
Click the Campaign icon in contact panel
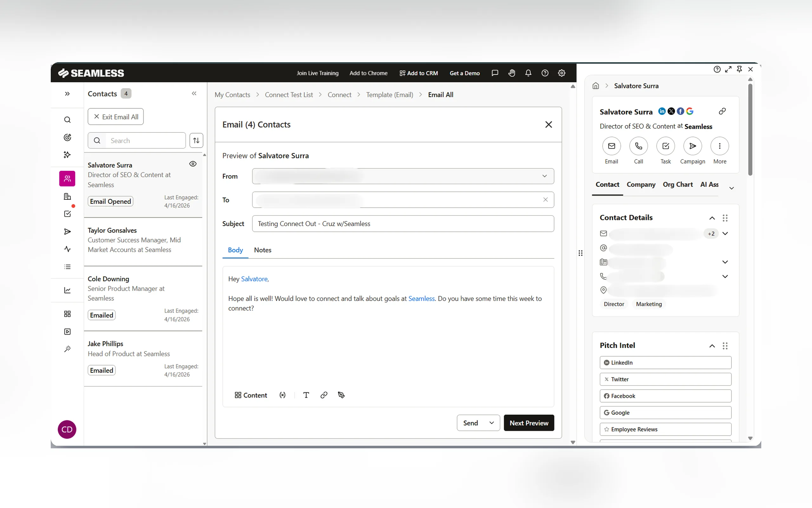coord(692,146)
